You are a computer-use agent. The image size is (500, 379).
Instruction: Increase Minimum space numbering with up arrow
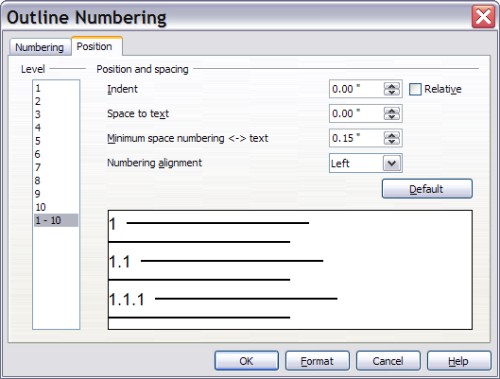pos(392,135)
